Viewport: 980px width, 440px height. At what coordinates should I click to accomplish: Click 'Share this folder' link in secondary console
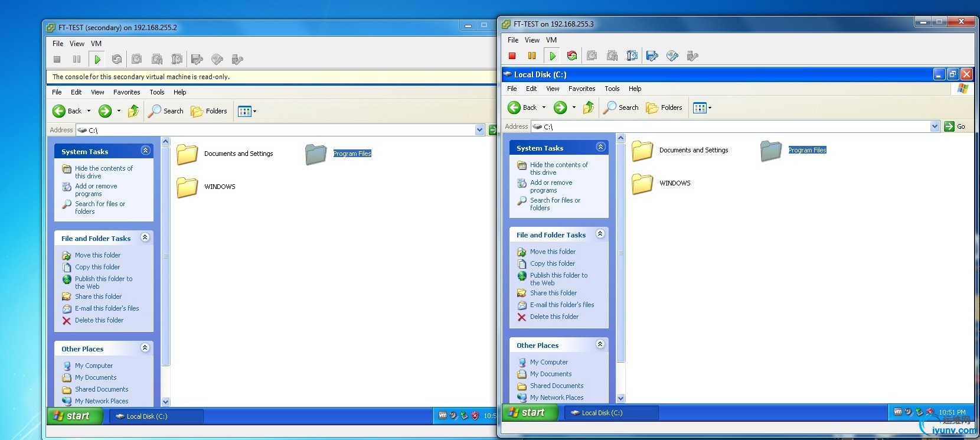pyautogui.click(x=99, y=296)
